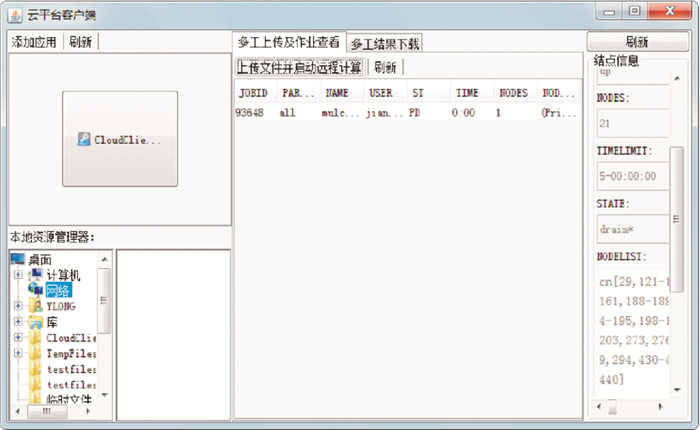Click the 添加应用 button
The height and width of the screenshot is (430, 700).
[35, 42]
